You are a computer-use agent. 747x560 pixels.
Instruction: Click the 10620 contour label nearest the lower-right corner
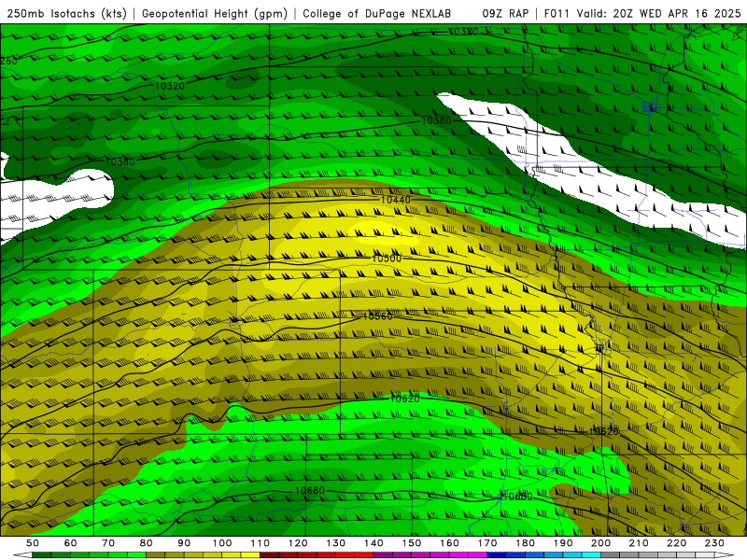tap(603, 432)
